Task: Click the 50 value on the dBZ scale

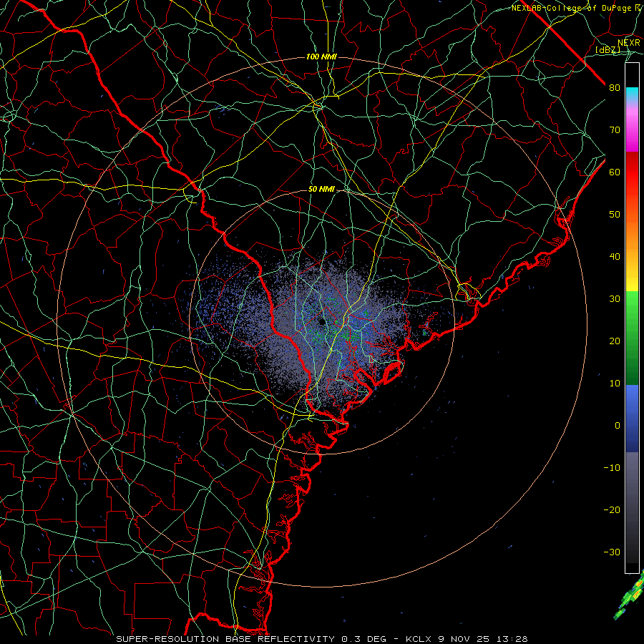Action: click(615, 215)
